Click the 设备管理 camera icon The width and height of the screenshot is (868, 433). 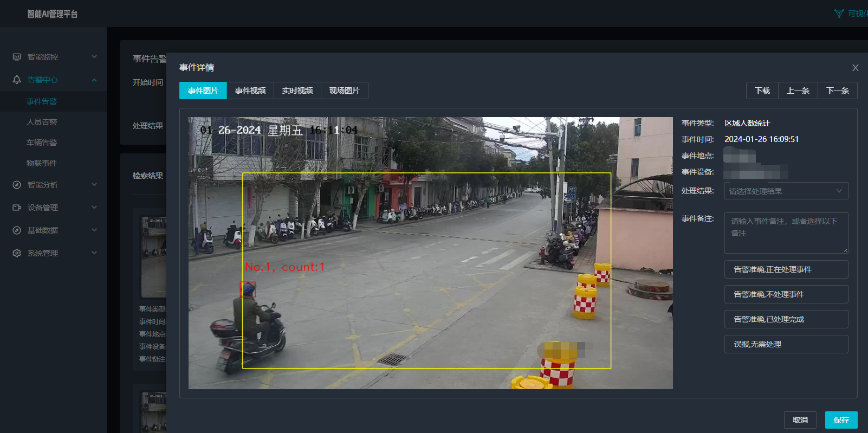[17, 208]
